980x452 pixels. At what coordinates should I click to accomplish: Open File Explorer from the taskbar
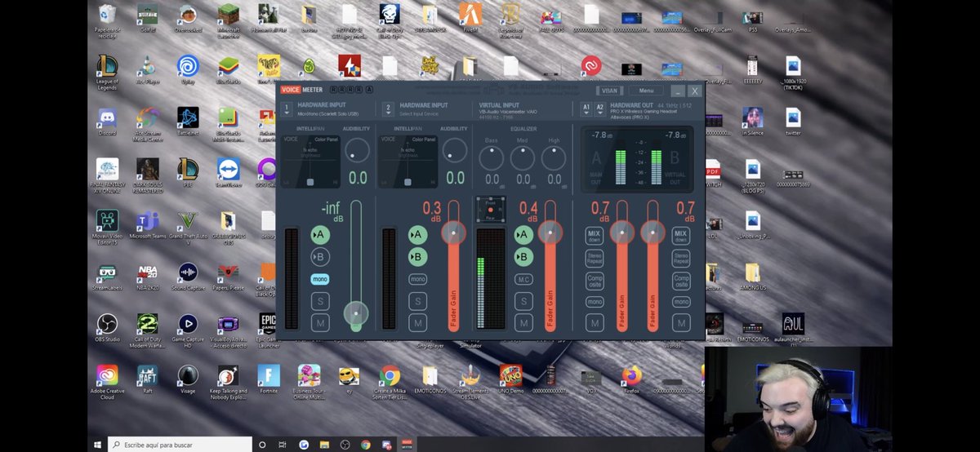click(324, 445)
